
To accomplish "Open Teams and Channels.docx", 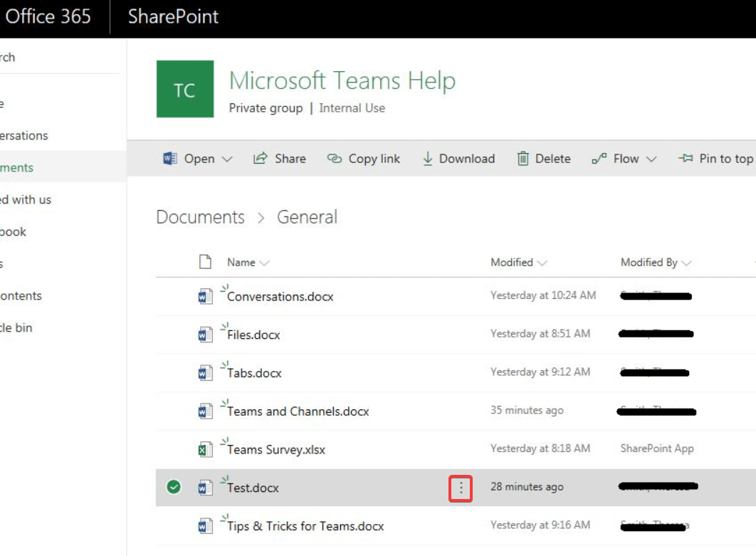I will 298,411.
